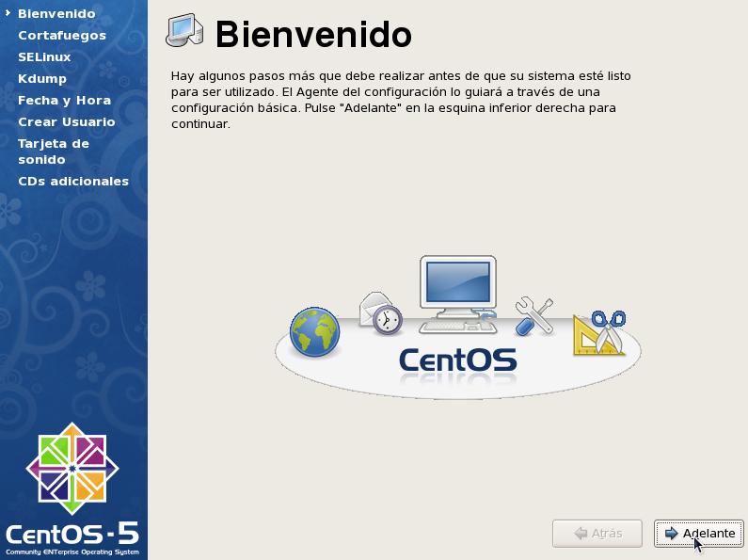Click the Adelante button to continue

tap(698, 534)
